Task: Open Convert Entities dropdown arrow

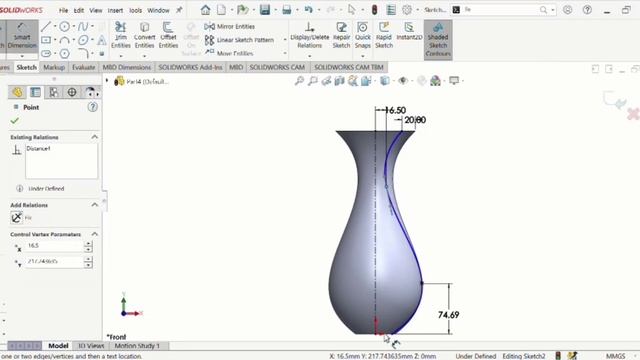Action: pyautogui.click(x=144, y=56)
